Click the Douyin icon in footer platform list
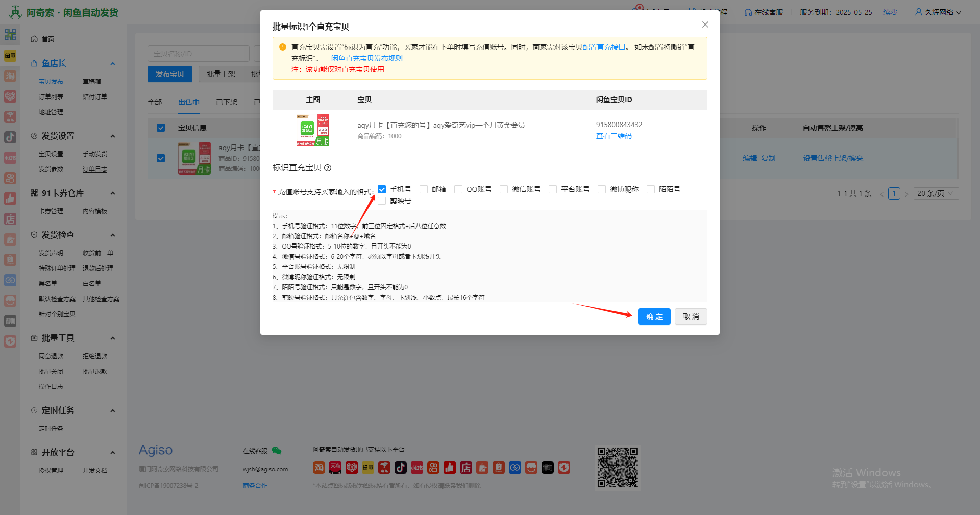This screenshot has width=980, height=515. (401, 468)
